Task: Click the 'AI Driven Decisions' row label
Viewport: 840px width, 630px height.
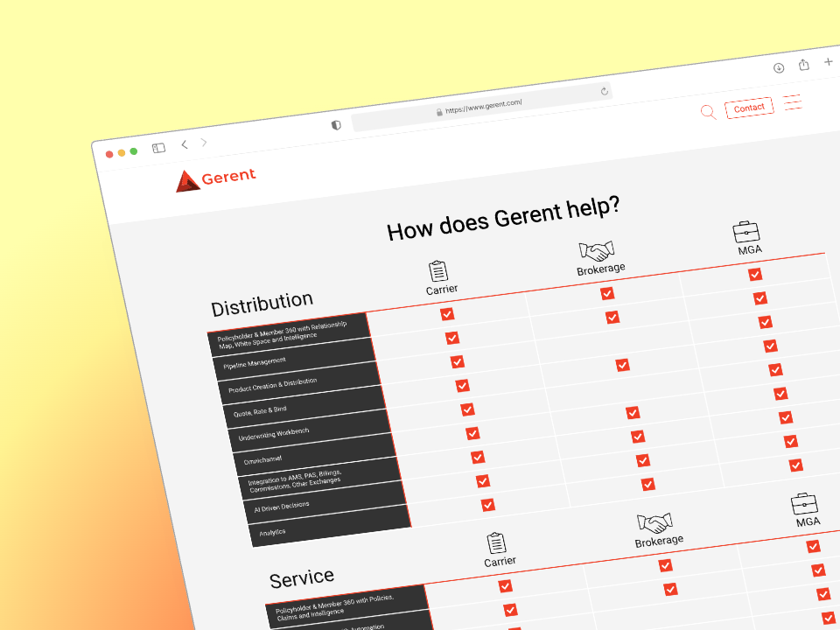Action: pos(281,507)
